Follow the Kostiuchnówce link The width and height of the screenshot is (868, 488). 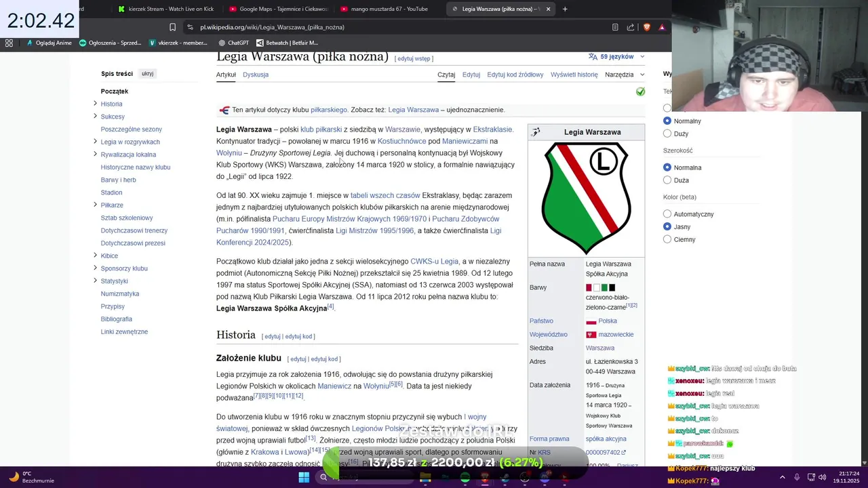[x=402, y=141]
